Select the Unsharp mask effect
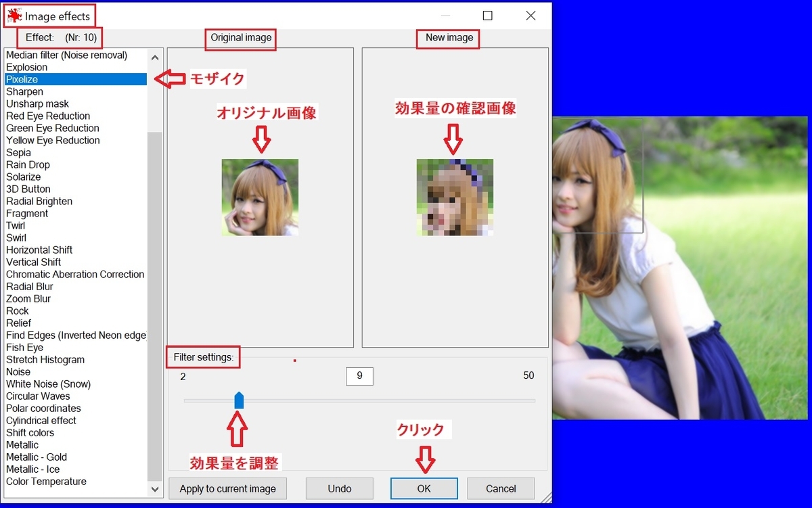 click(x=37, y=103)
